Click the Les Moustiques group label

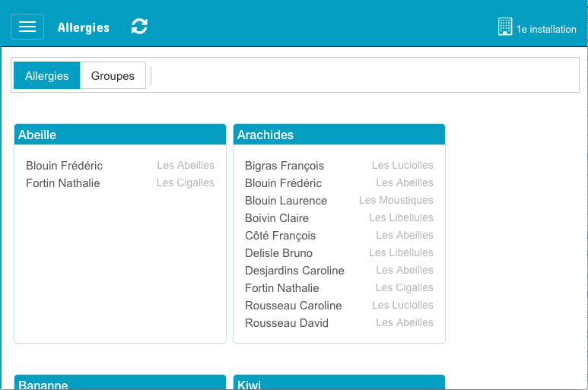tap(396, 201)
